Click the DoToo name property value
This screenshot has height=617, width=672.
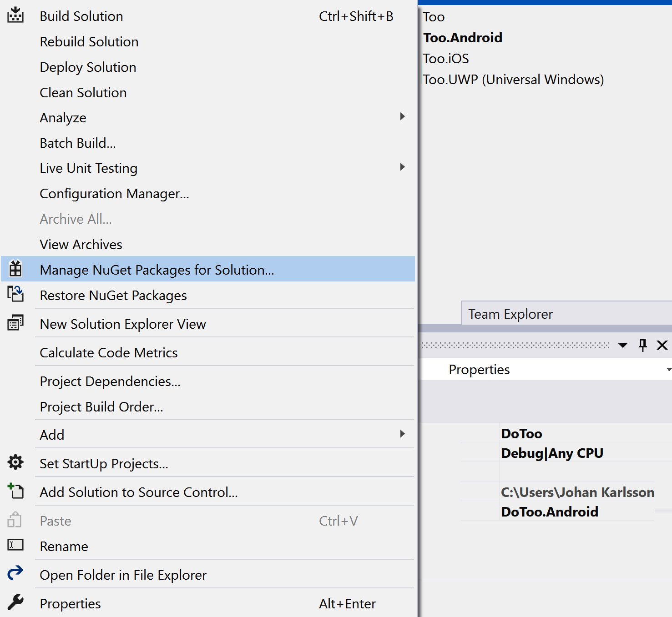(x=522, y=434)
